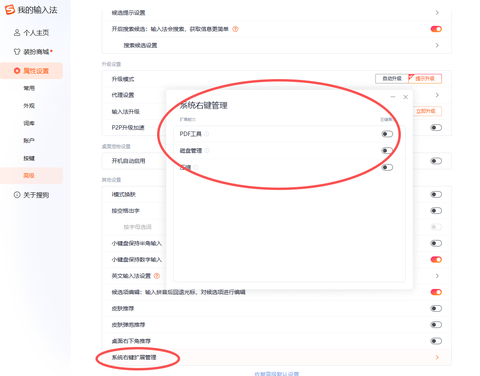
Task: Click the info icon next to 磁盘管理
Action: coord(207,151)
